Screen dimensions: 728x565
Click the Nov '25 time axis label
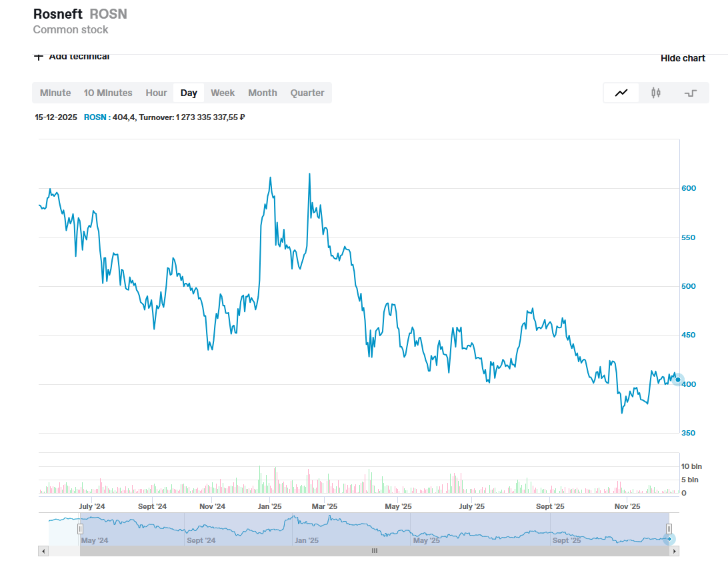pyautogui.click(x=627, y=506)
